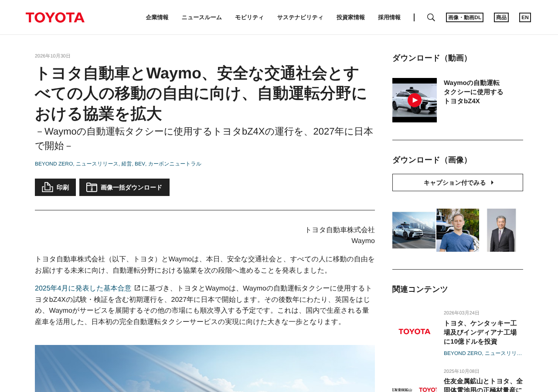The width and height of the screenshot is (558, 392).
Task: Open the external link icon after 基本合意
Action: pos(137,288)
